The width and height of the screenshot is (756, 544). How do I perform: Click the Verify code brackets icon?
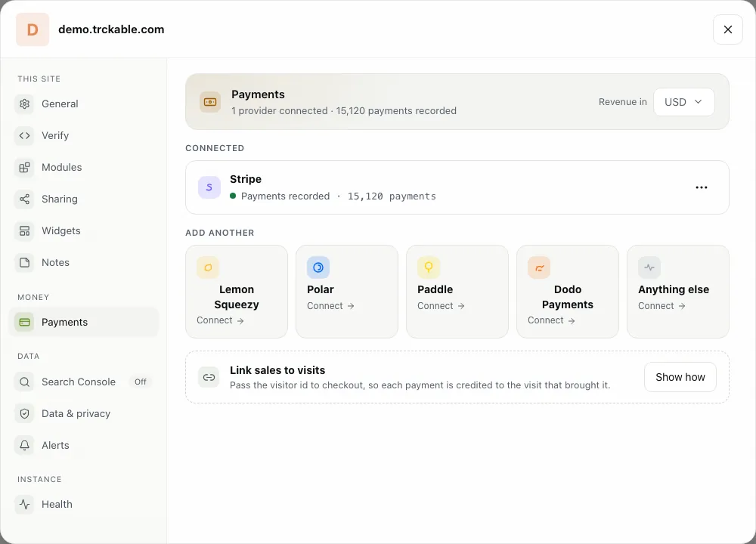coord(25,135)
